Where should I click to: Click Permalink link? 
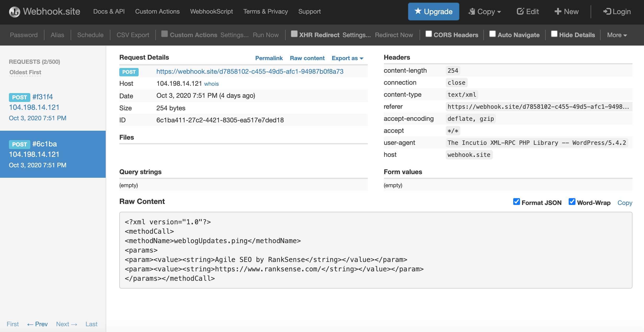point(269,58)
